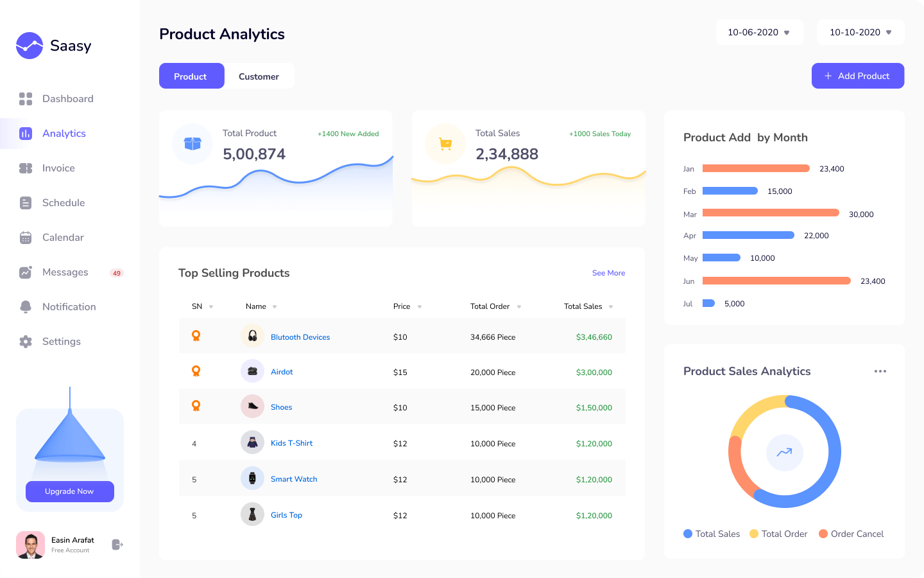Viewport: 924px width, 578px height.
Task: Sort table by Price column arrow
Action: tap(420, 307)
